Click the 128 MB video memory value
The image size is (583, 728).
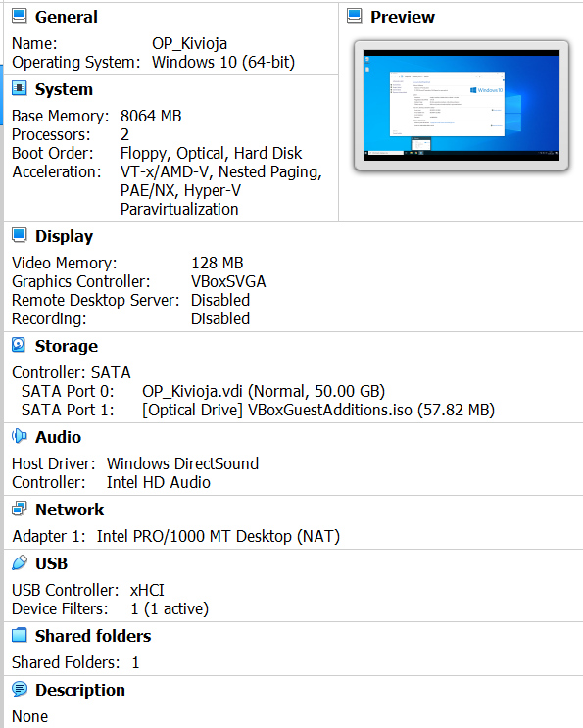pyautogui.click(x=218, y=263)
